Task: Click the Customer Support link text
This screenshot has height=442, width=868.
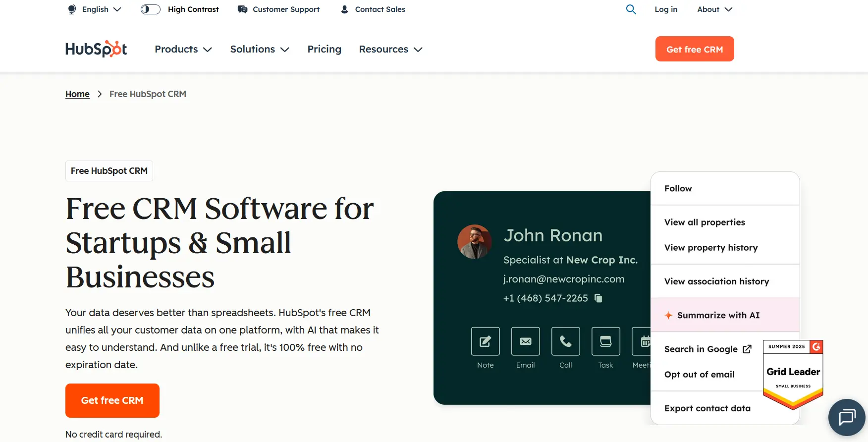Action: 286,9
